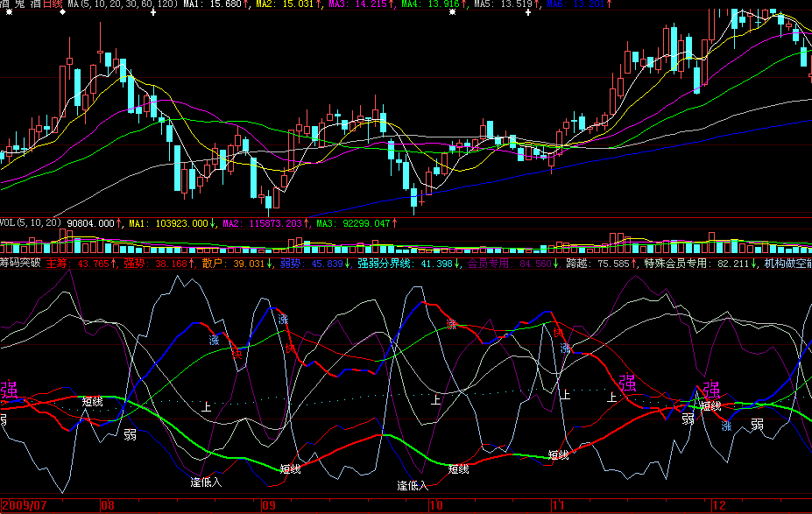812x514 pixels.
Task: Click the 2009/07 date on the time axis
Action: [25, 505]
